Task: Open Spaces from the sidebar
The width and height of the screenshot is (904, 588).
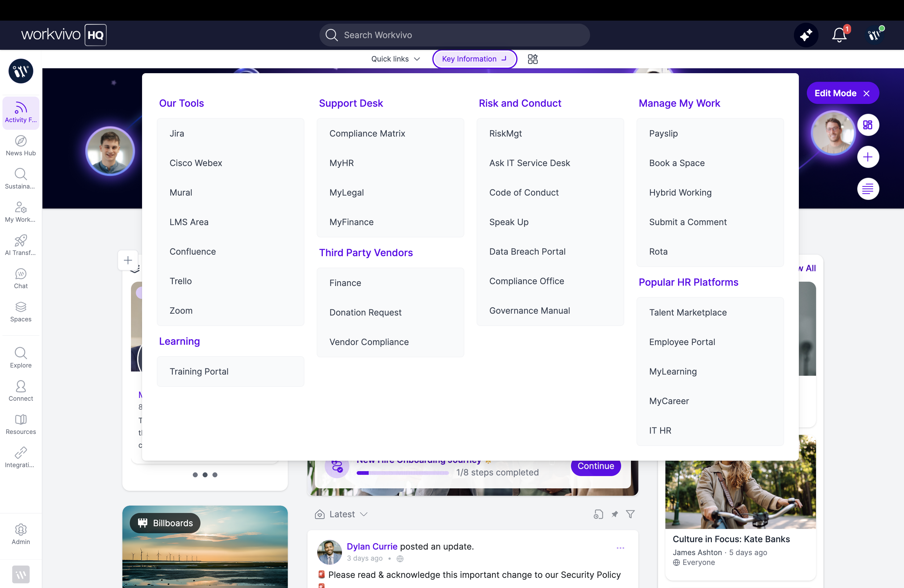Action: (21, 312)
